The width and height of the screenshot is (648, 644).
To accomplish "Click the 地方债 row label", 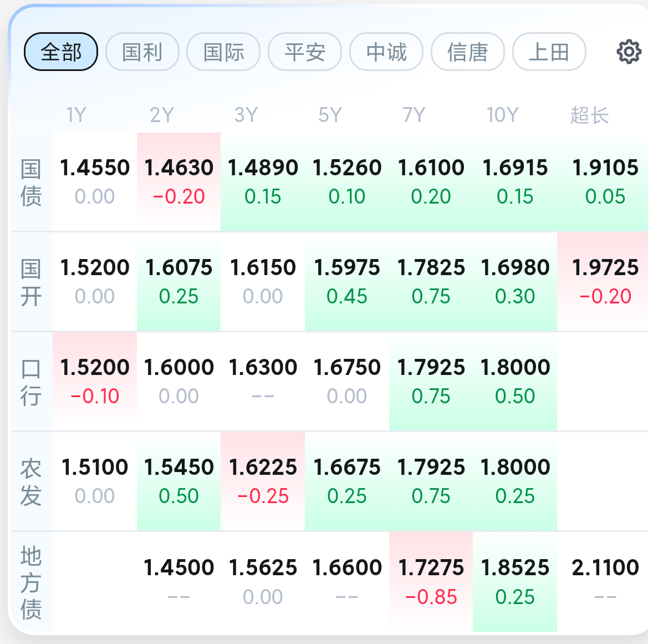I will (x=31, y=582).
